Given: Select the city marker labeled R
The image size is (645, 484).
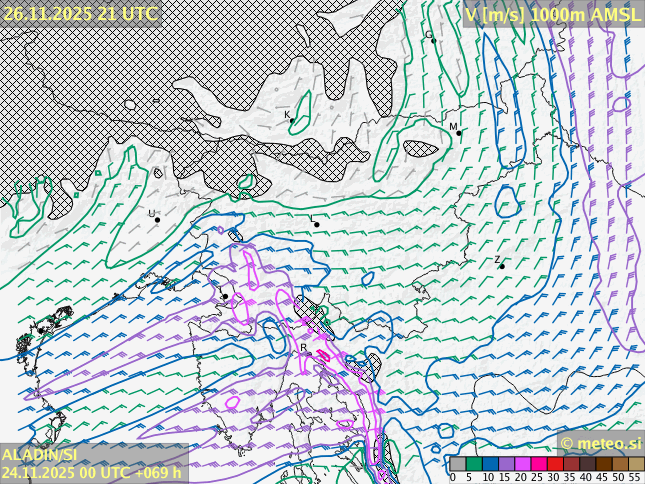Looking at the screenshot, I should coord(309,354).
